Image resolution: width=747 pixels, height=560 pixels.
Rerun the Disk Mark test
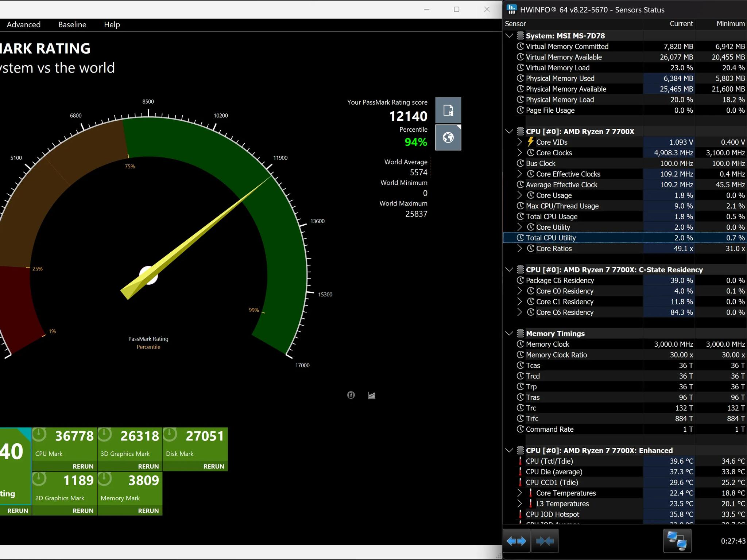click(214, 466)
